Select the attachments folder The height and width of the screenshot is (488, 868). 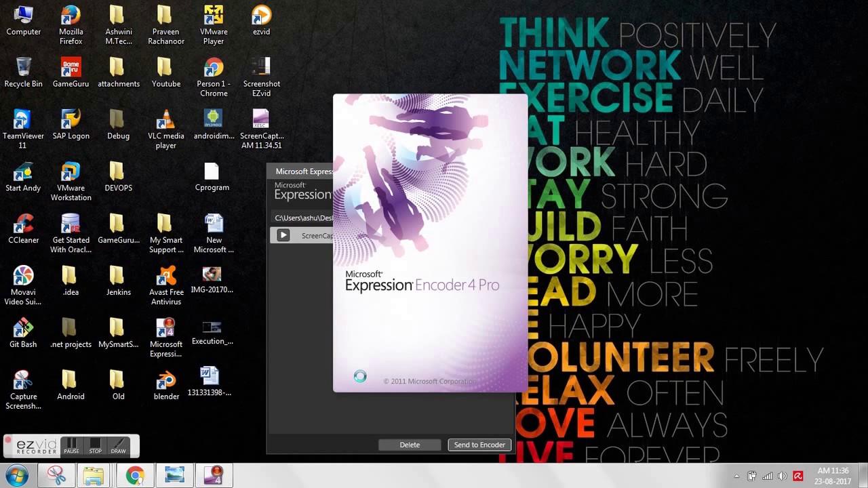coord(118,73)
